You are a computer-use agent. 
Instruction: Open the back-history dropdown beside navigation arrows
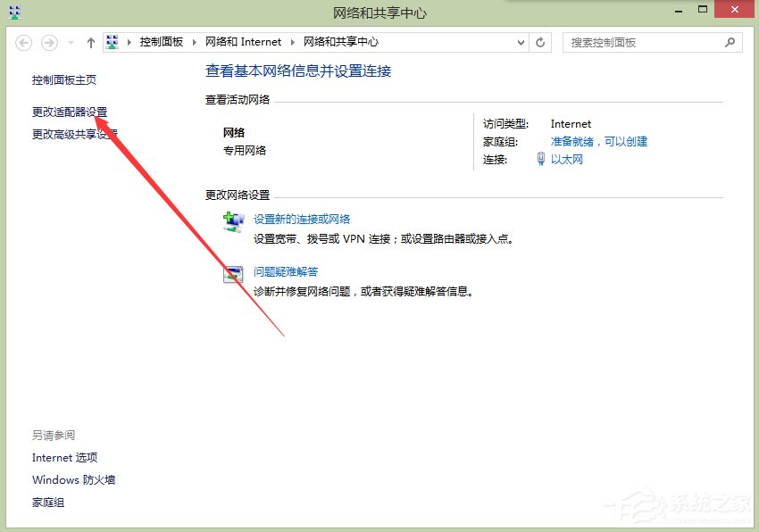pyautogui.click(x=70, y=42)
